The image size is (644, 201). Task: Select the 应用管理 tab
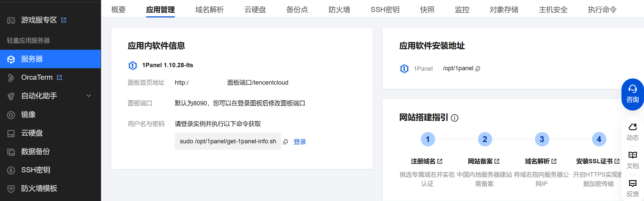point(160,10)
